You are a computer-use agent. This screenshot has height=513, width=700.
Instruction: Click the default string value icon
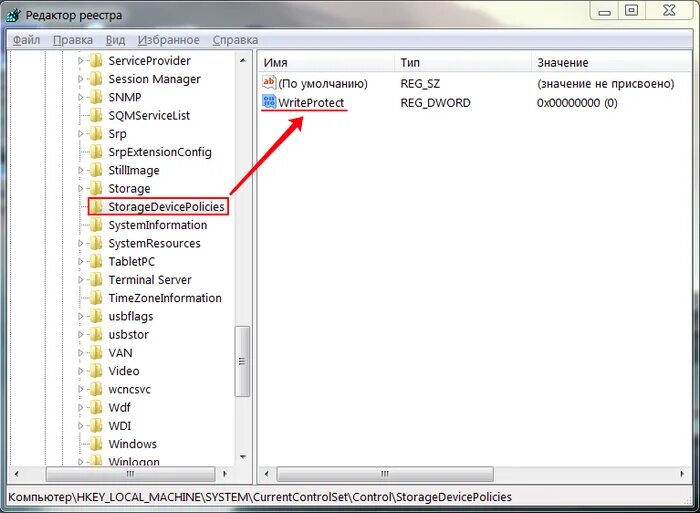pyautogui.click(x=269, y=83)
